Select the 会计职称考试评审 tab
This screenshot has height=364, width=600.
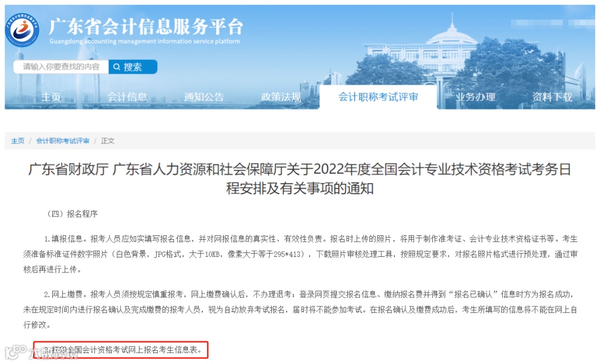(x=378, y=97)
